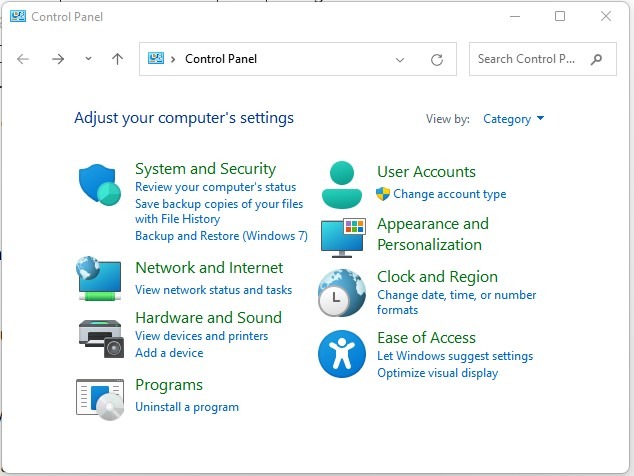
Task: Navigate back with the back arrow
Action: (x=23, y=60)
